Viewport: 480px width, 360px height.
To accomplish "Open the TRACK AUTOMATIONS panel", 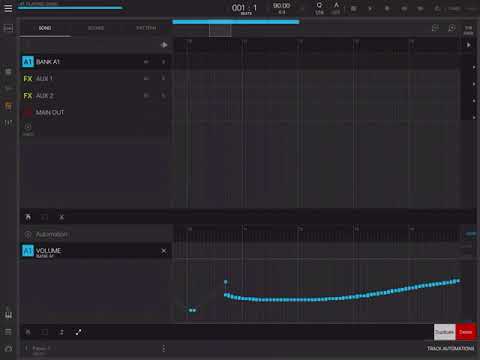I will [x=450, y=348].
